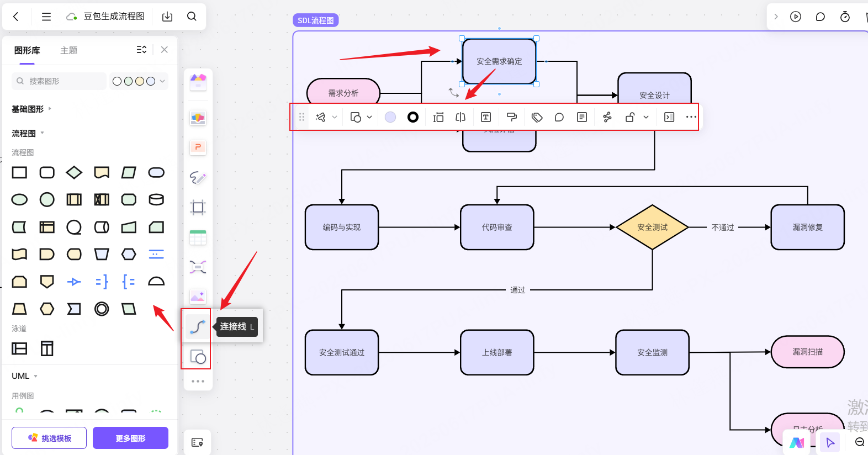Collapse the UML category
868x455 pixels.
[25, 376]
